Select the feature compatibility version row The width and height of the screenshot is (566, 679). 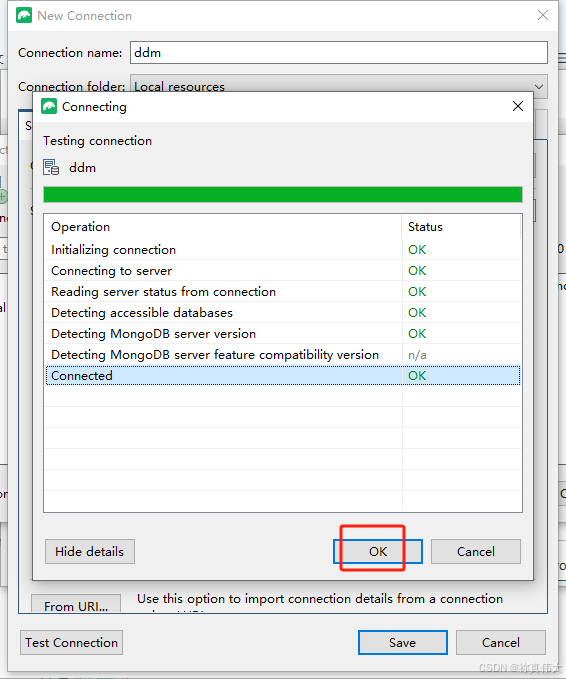point(283,355)
